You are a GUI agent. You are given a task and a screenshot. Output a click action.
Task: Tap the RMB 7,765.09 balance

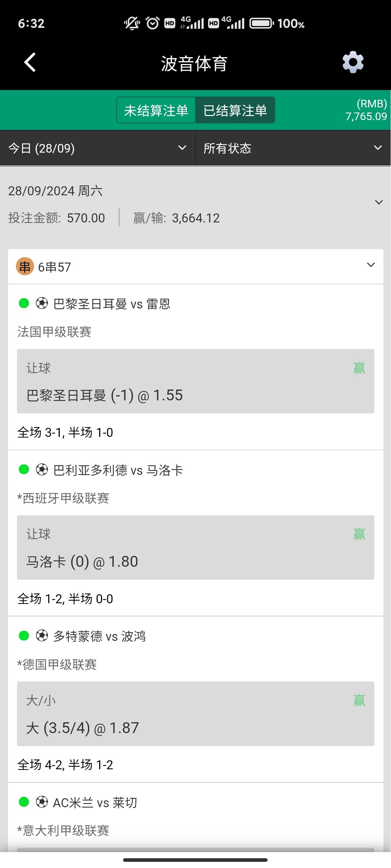(366, 110)
